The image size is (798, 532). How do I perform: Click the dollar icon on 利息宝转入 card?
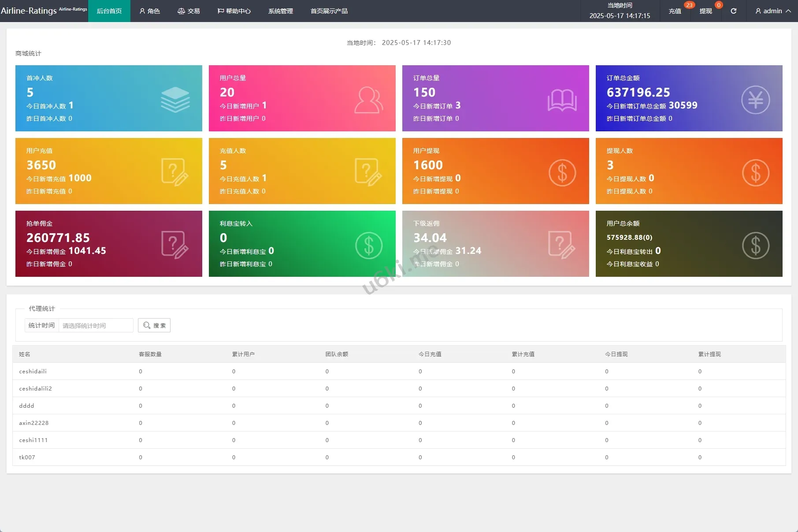point(368,245)
